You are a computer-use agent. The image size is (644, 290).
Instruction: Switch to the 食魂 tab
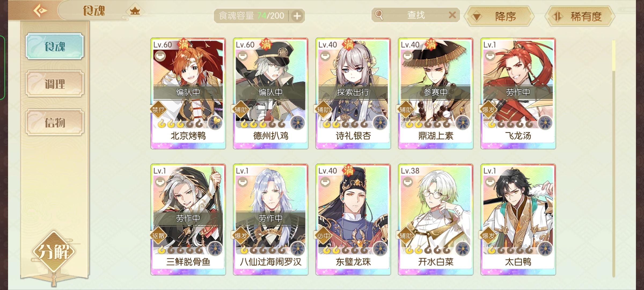point(55,46)
